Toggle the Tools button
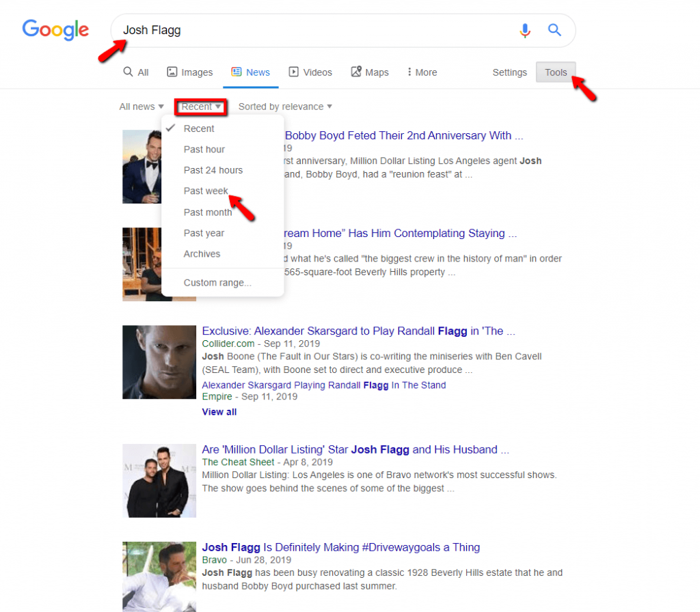Image resolution: width=700 pixels, height=612 pixels. tap(556, 72)
